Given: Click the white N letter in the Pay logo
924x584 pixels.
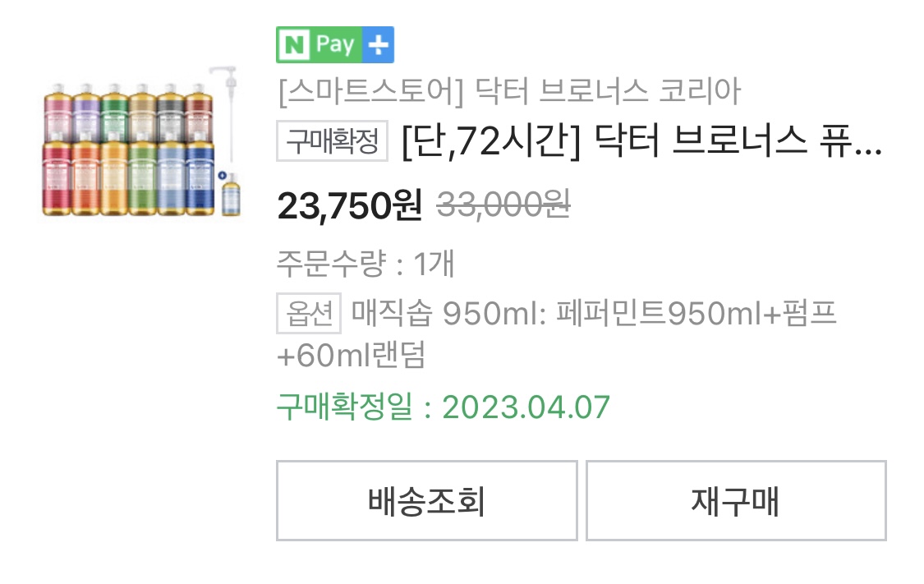Looking at the screenshot, I should pyautogui.click(x=294, y=45).
